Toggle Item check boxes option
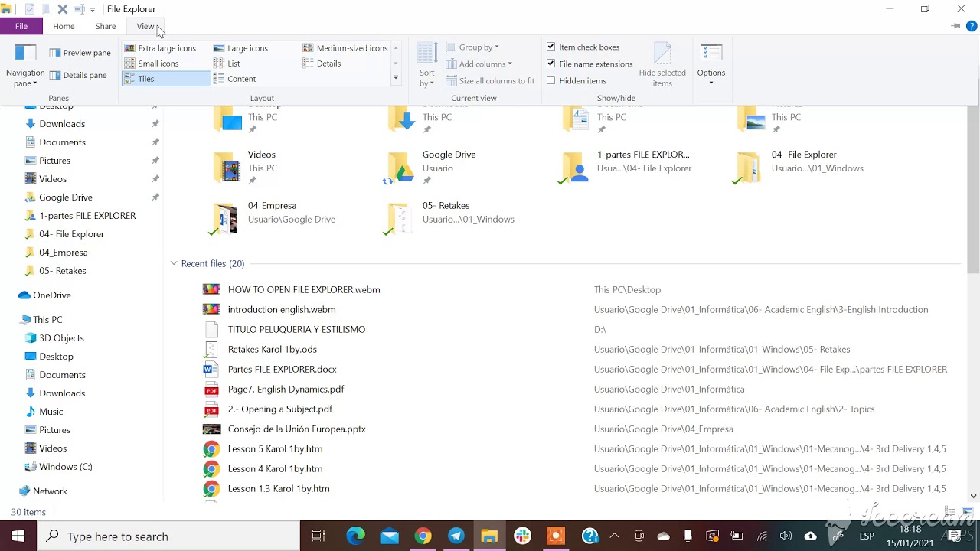This screenshot has height=551, width=980. (583, 47)
